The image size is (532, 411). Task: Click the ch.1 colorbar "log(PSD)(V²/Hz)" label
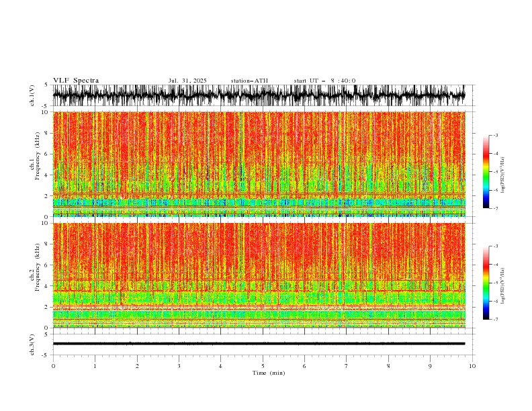click(503, 175)
